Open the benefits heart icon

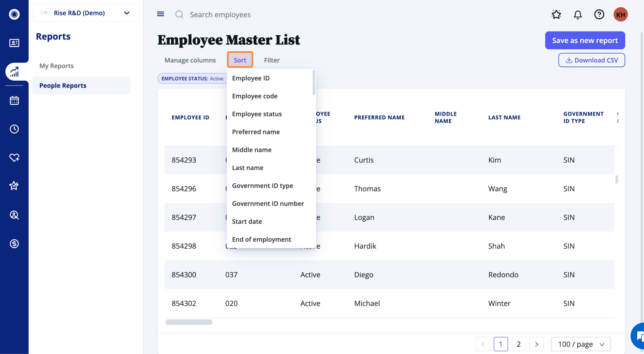pos(14,158)
